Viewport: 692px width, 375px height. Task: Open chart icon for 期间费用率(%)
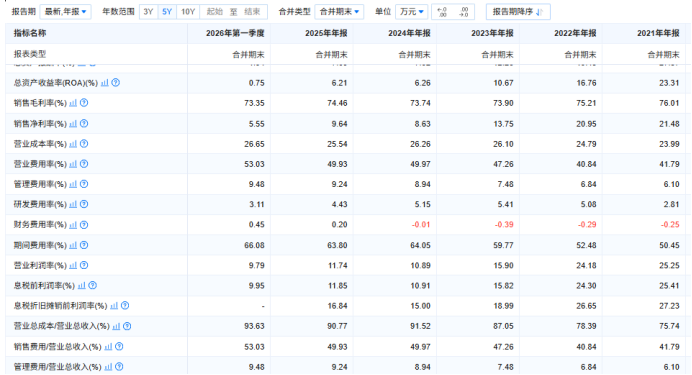[73, 245]
